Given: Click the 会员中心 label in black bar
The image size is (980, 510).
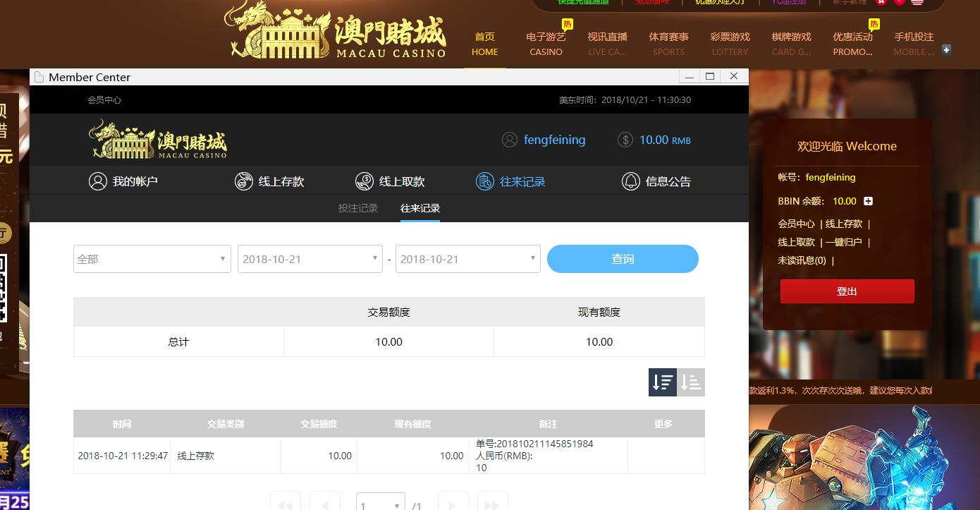Looking at the screenshot, I should pos(104,100).
